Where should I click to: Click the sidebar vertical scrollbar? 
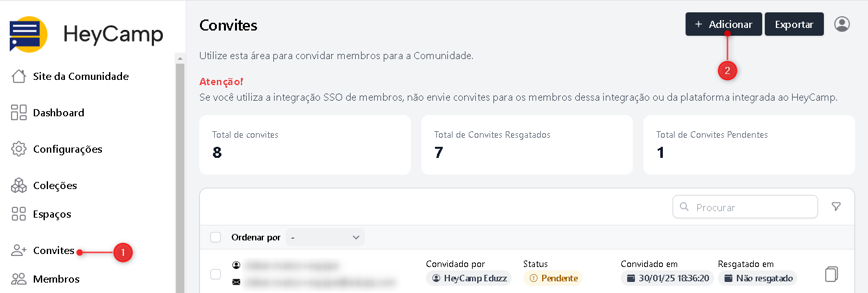coord(180,169)
